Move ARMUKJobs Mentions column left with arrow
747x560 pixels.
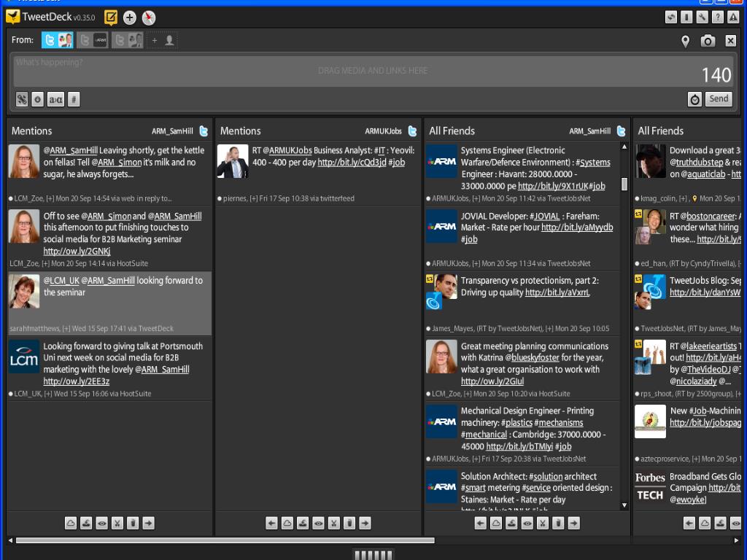tap(271, 524)
